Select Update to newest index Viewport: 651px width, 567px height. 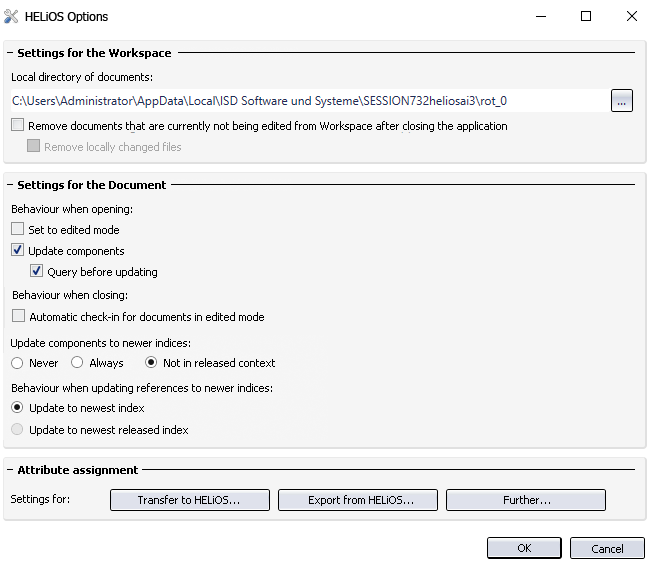(18, 408)
